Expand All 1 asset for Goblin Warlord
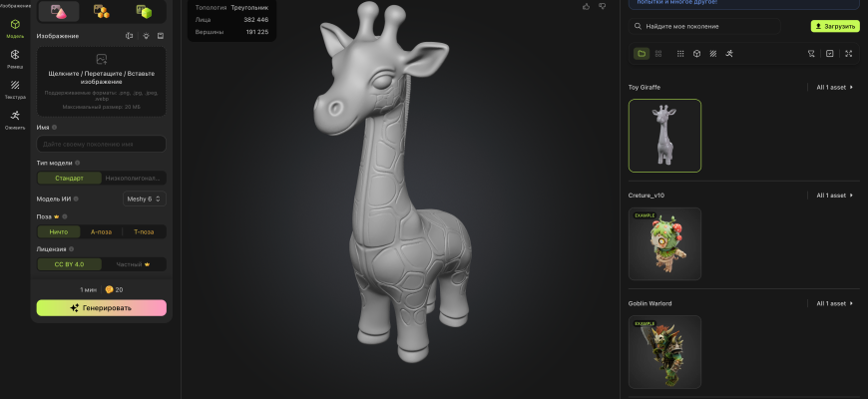 834,303
